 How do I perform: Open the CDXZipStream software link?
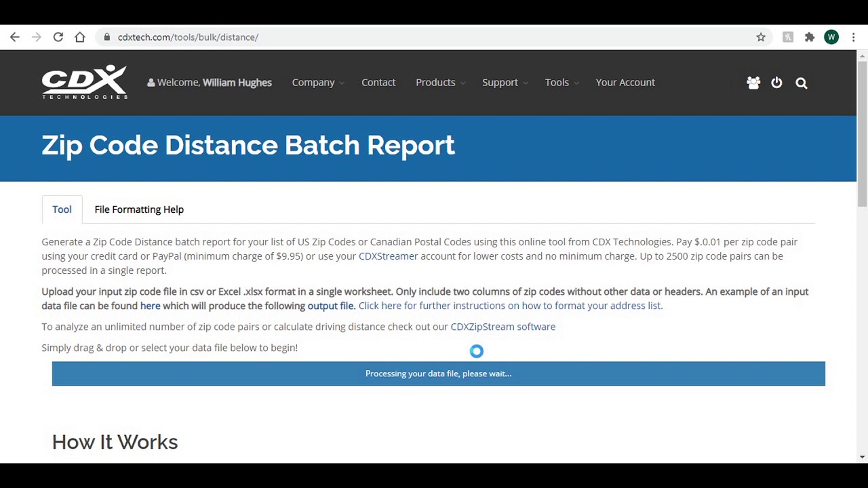click(503, 327)
